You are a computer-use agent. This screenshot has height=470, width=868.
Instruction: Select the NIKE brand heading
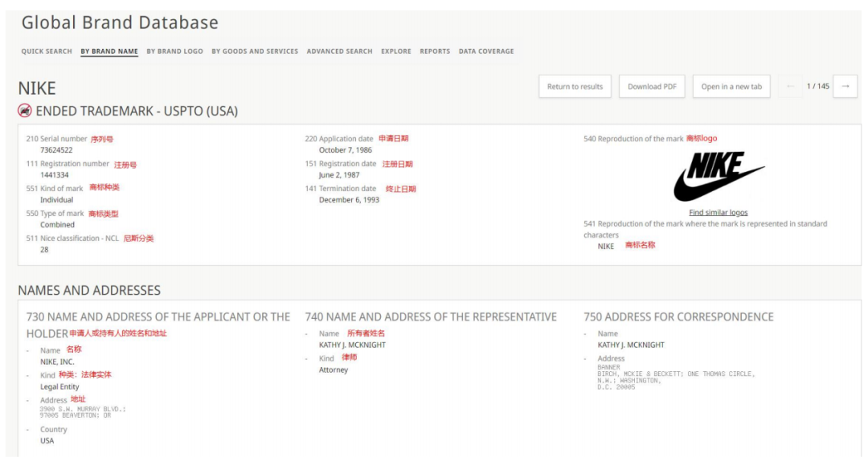pos(37,88)
